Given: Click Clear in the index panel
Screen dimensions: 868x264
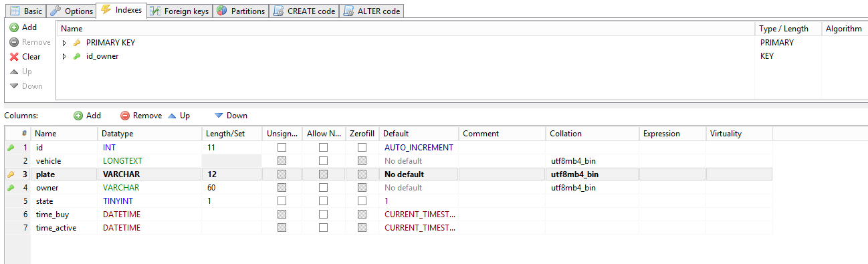Looking at the screenshot, I should click(x=25, y=57).
